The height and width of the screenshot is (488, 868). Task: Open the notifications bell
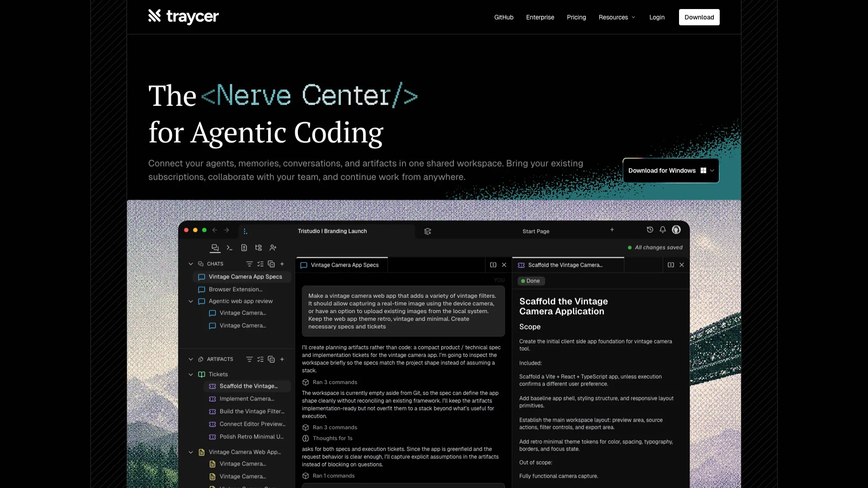pyautogui.click(x=663, y=230)
